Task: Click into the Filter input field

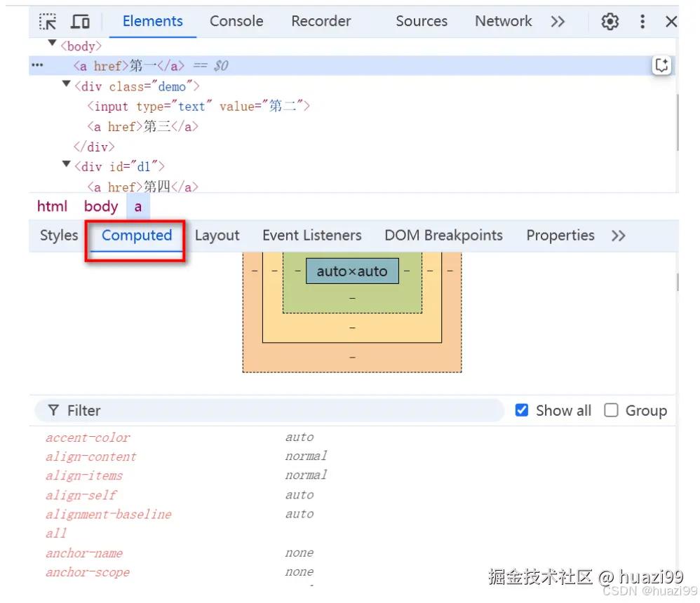Action: [x=269, y=410]
